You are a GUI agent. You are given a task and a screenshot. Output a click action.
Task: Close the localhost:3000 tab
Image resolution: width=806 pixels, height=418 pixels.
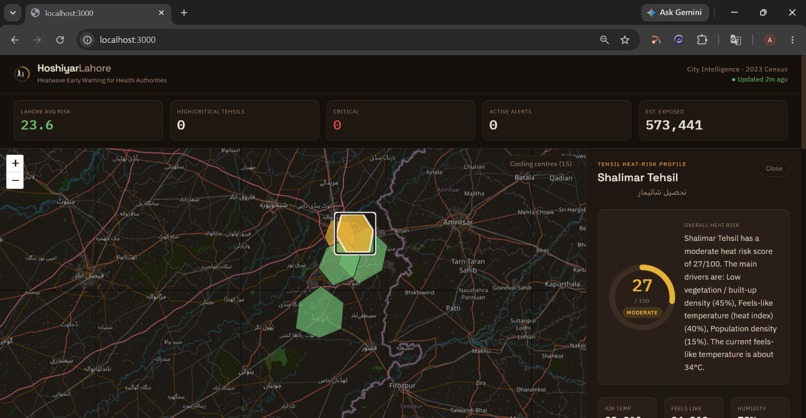pos(161,12)
